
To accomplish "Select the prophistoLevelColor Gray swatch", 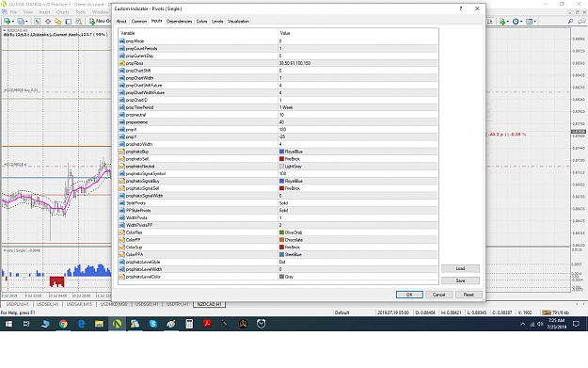I will [x=281, y=277].
